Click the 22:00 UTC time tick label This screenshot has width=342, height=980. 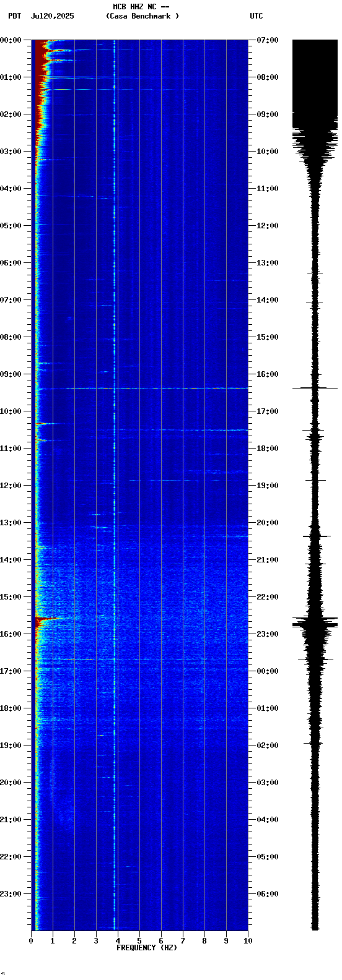click(267, 597)
